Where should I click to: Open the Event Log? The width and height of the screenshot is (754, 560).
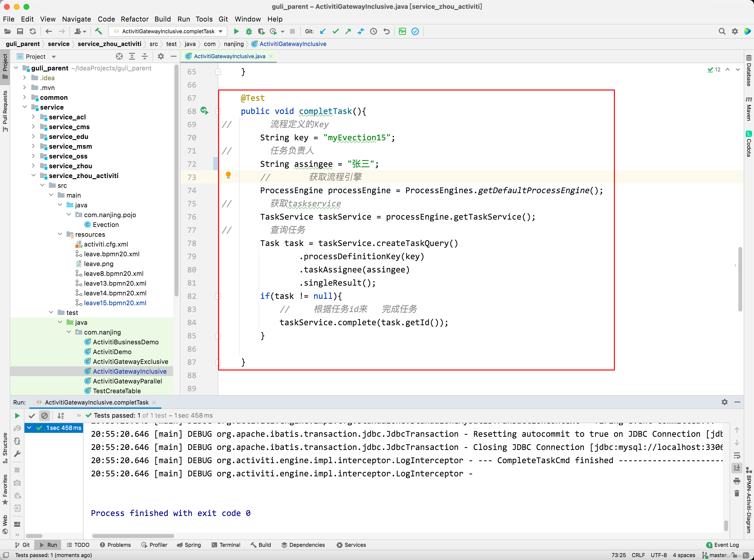point(722,545)
